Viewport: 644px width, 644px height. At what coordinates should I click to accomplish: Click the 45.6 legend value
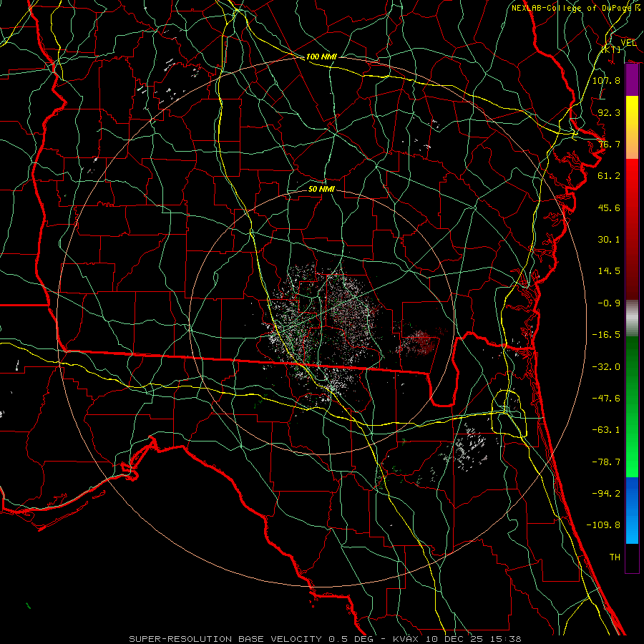[x=609, y=208]
